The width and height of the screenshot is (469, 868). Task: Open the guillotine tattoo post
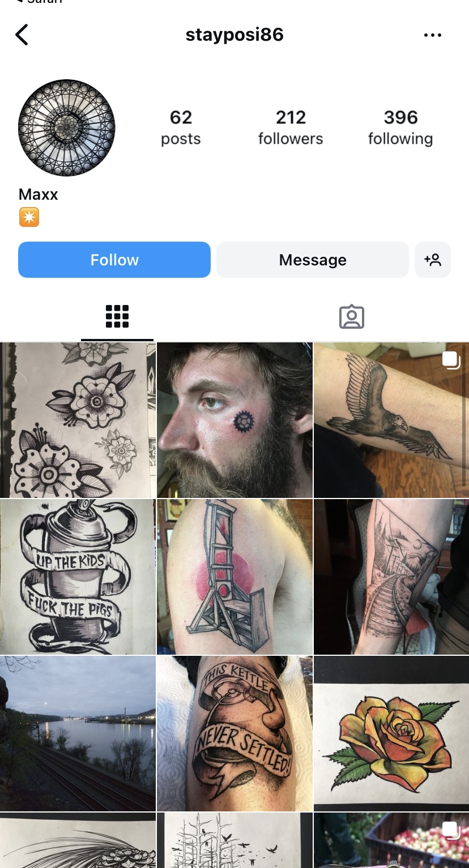[234, 577]
